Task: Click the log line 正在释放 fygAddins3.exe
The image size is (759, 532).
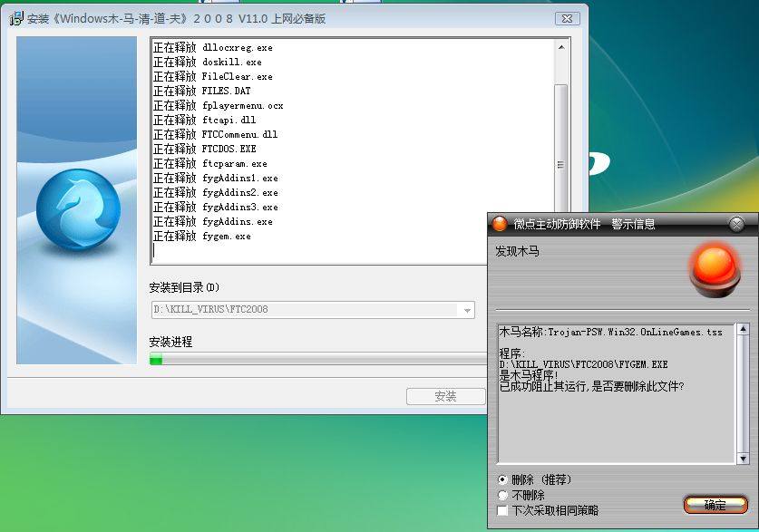Action: tap(216, 207)
